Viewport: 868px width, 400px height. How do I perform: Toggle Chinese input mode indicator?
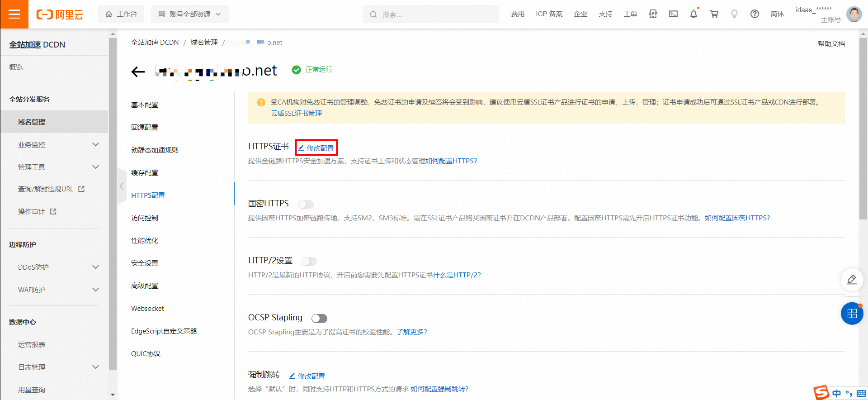pyautogui.click(x=837, y=393)
